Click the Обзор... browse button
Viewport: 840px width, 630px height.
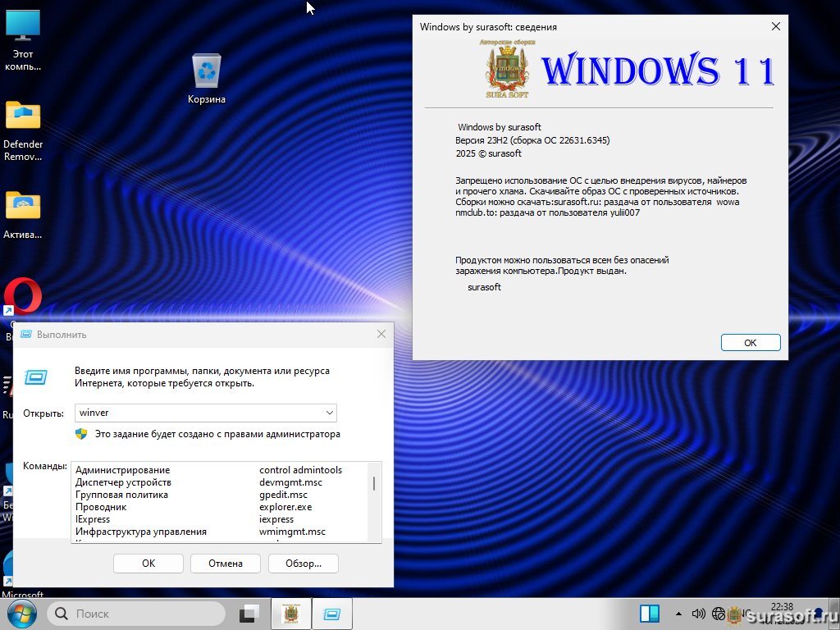(x=303, y=564)
